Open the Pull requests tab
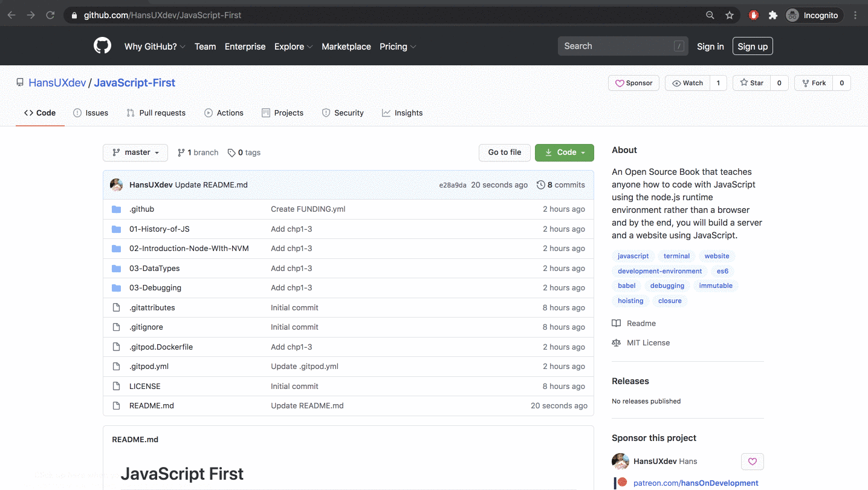 click(156, 113)
